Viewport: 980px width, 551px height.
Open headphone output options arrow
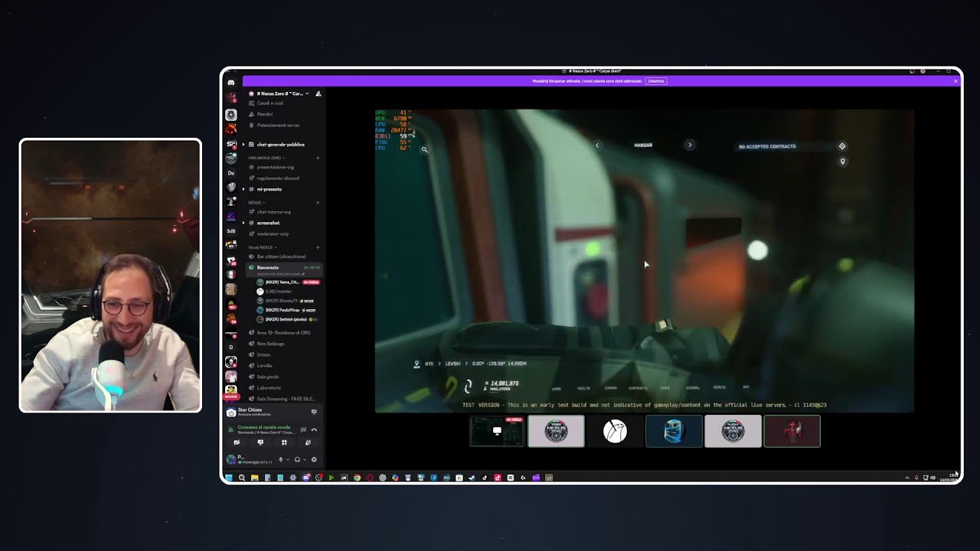[x=304, y=460]
